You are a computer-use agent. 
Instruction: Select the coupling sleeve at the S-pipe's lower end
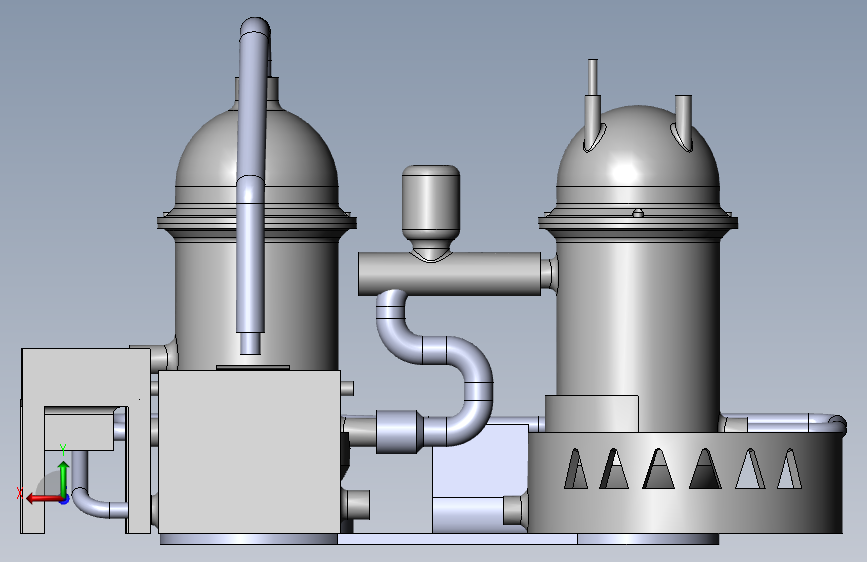pyautogui.click(x=399, y=431)
